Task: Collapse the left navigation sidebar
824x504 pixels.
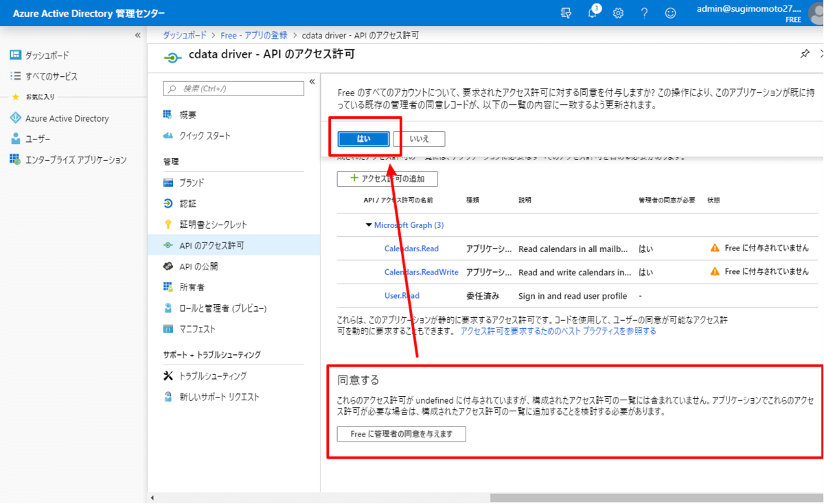Action: (138, 35)
